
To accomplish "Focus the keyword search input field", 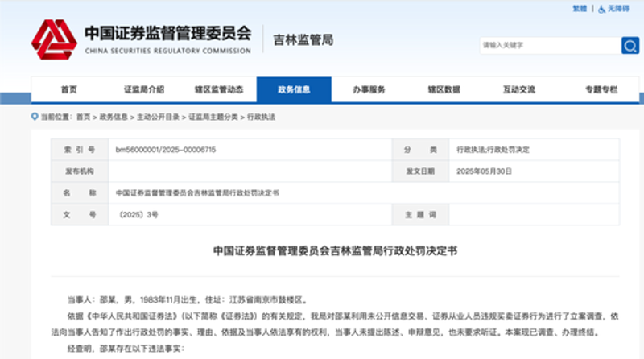I will (551, 46).
